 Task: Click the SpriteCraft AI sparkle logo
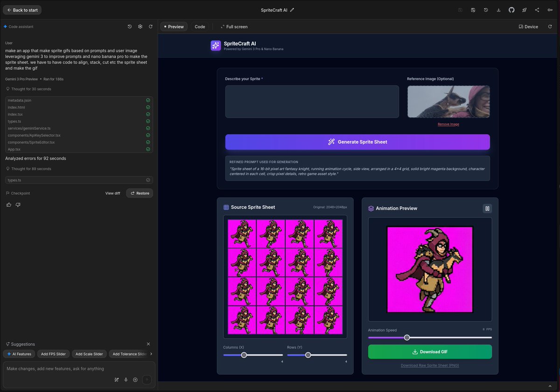click(x=216, y=46)
